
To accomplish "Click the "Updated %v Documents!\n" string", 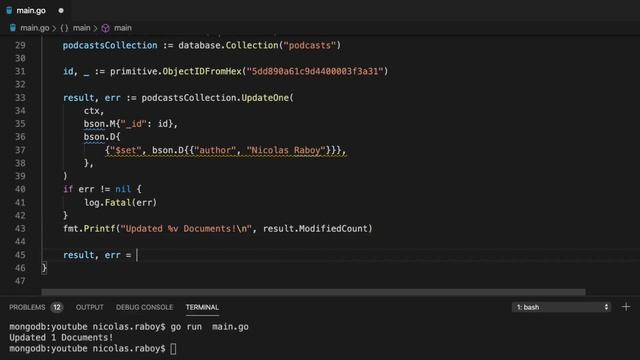I will (186, 229).
